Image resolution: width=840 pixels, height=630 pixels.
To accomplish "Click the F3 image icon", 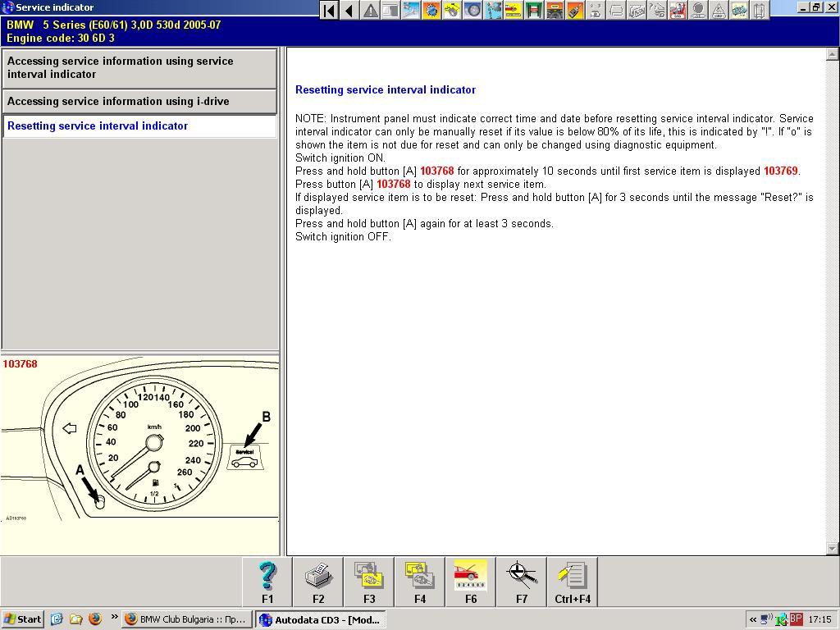I will (369, 582).
